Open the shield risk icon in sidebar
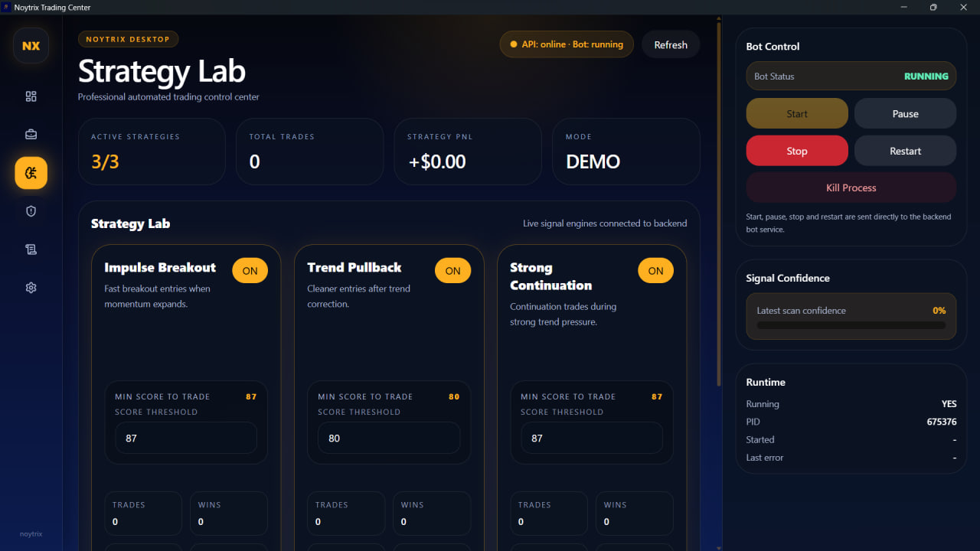The height and width of the screenshot is (551, 980). [x=31, y=211]
